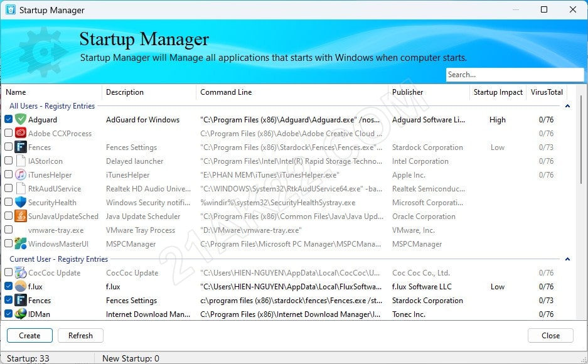Check the SecurityHealth checkbox
The width and height of the screenshot is (588, 364).
[8, 202]
